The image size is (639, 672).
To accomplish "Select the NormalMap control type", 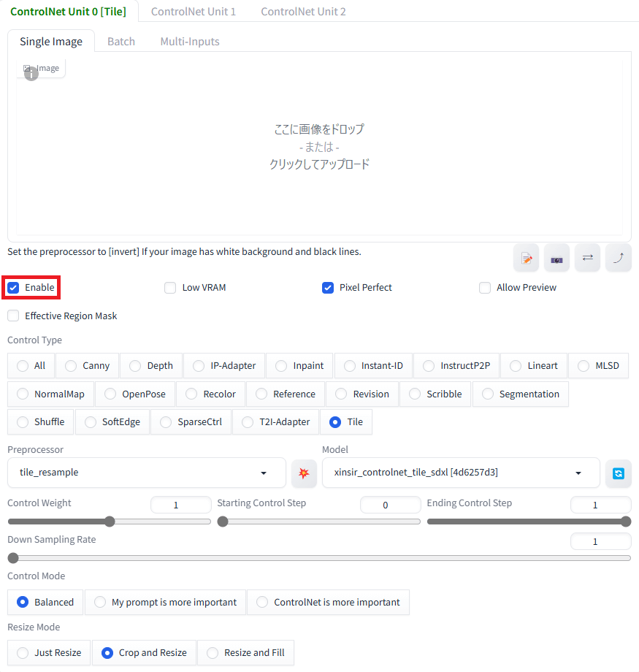I will [x=50, y=394].
